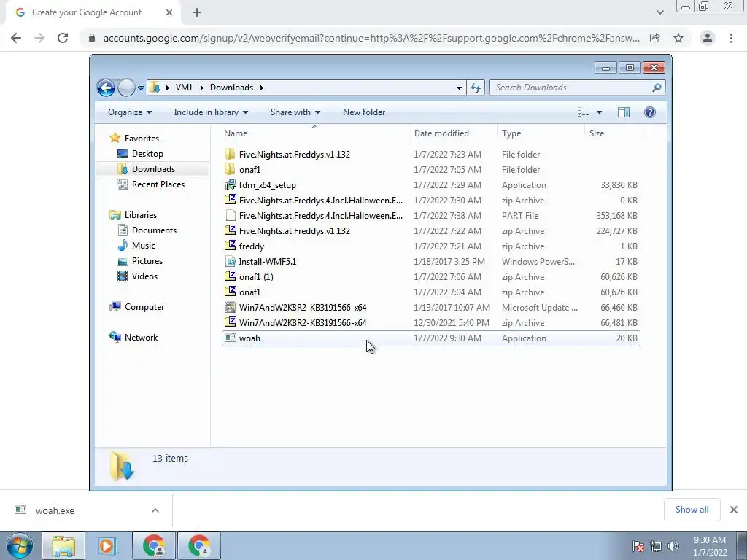The image size is (747, 560).
Task: Open the Windows Start button
Action: [x=20, y=545]
